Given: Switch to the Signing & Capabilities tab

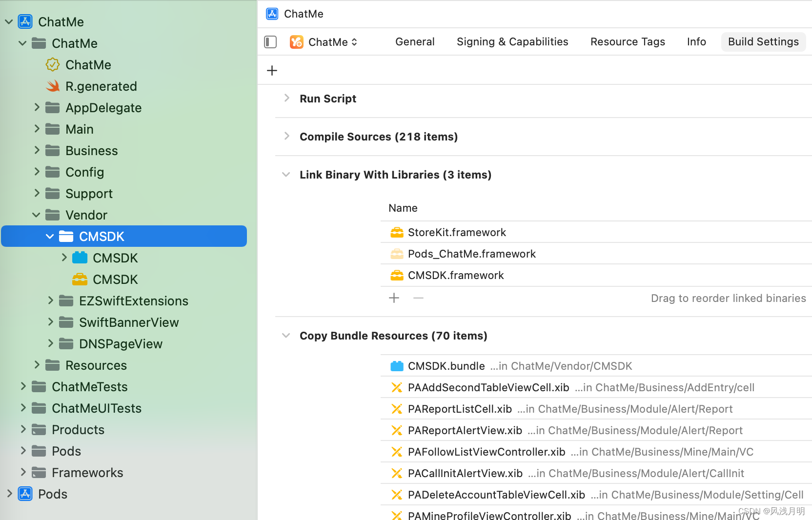Looking at the screenshot, I should coord(512,42).
